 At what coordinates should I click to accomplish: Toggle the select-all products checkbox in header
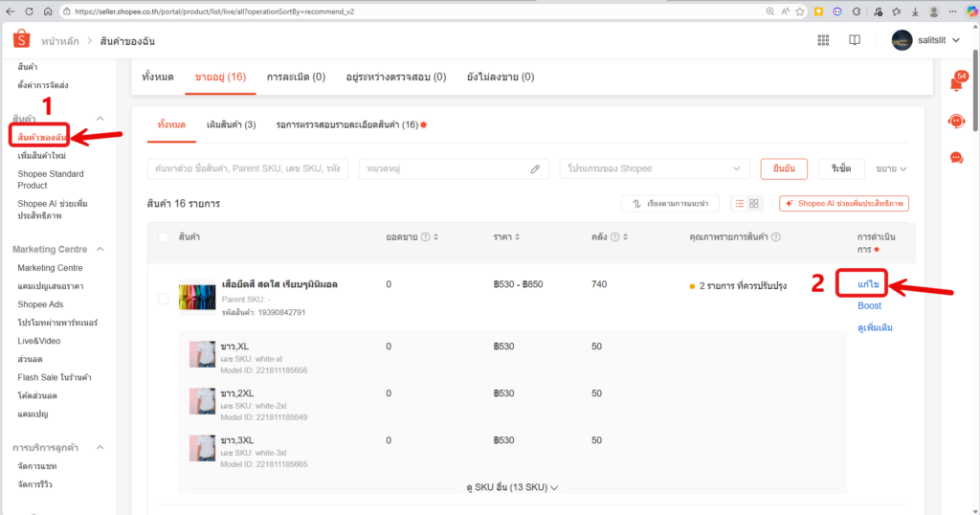coord(163,236)
